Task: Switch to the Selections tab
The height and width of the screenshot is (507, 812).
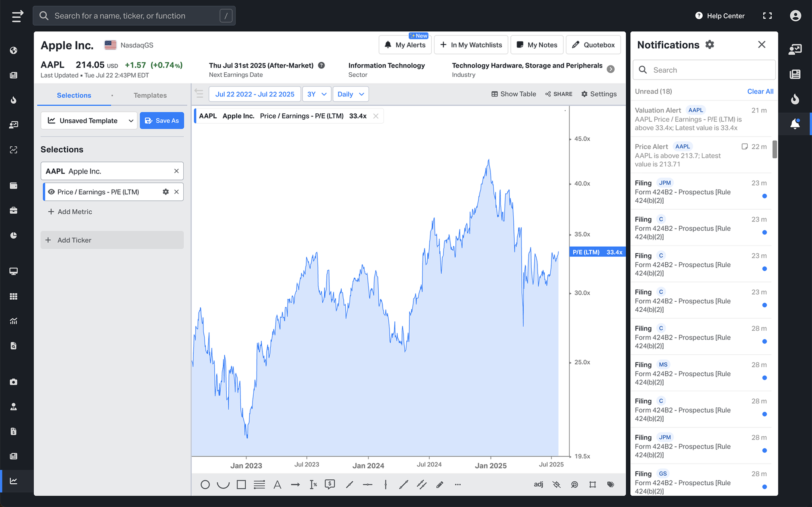Action: coord(74,95)
